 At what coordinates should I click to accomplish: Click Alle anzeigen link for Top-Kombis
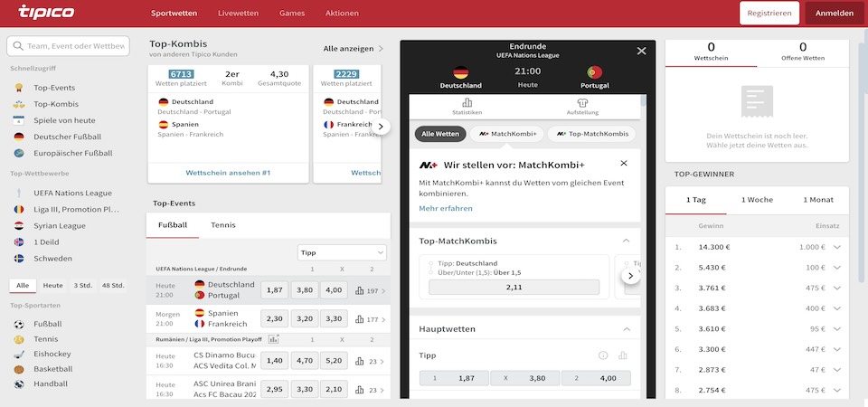click(354, 49)
